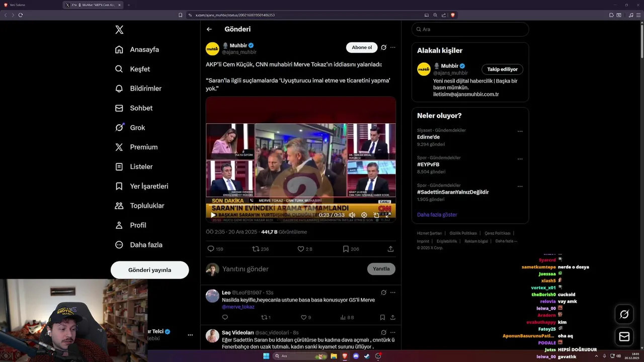644x362 pixels.
Task: Open the three-dot menu on Leo's reply
Action: tap(393, 293)
